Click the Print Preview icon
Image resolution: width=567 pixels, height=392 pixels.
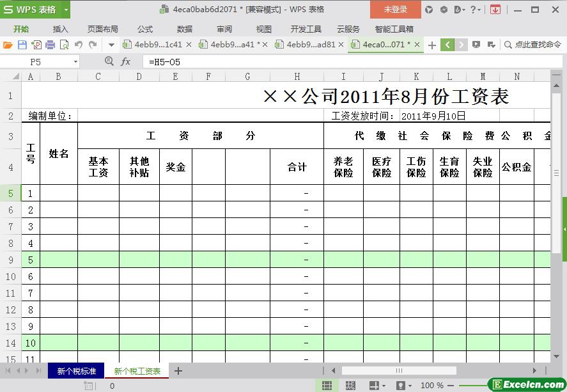(x=64, y=45)
